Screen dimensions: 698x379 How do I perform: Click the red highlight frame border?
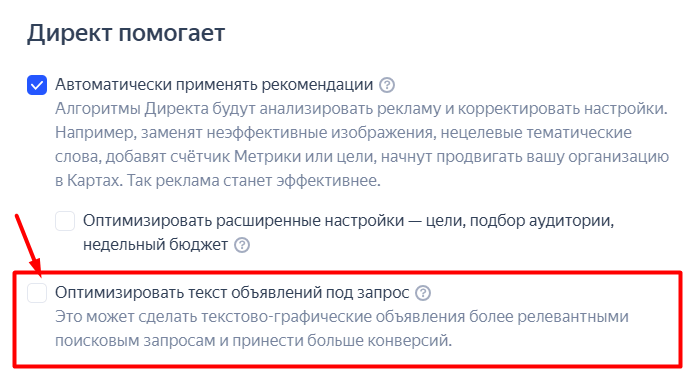(347, 272)
